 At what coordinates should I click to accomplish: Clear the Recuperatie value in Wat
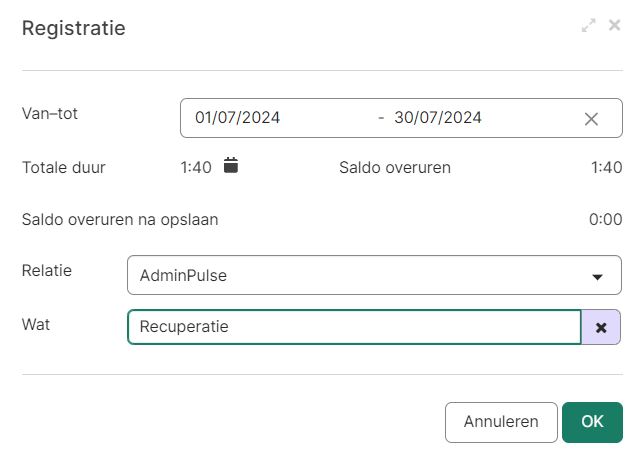tap(601, 327)
